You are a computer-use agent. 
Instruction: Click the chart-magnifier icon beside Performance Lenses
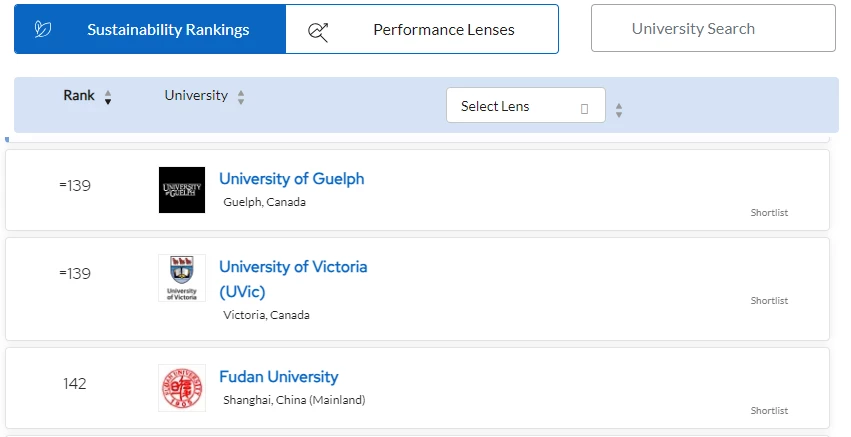tap(318, 32)
